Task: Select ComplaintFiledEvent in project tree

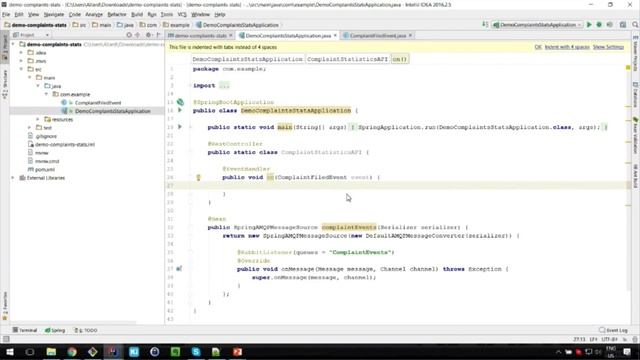Action: coord(98,102)
